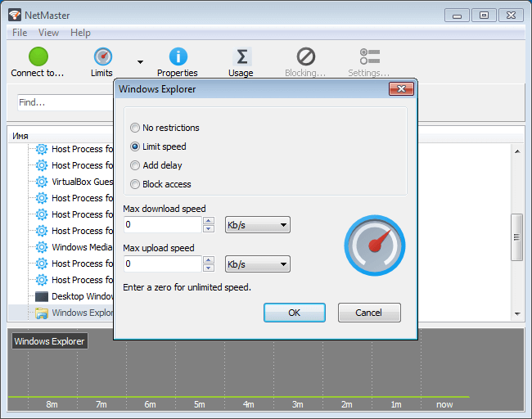The width and height of the screenshot is (532, 419).
Task: Select the Block access radio button
Action: click(135, 184)
